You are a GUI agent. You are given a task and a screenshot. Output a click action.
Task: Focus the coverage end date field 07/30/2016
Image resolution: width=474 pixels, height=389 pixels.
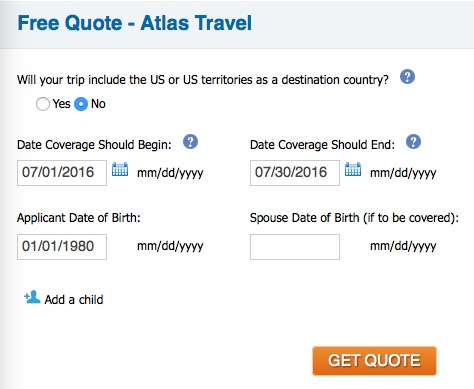295,173
